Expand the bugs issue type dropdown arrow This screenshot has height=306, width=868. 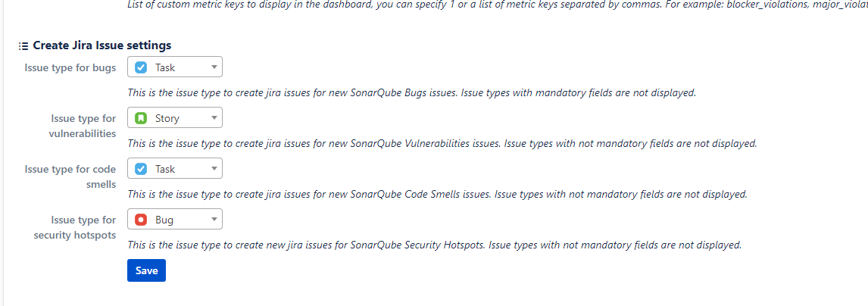point(214,67)
